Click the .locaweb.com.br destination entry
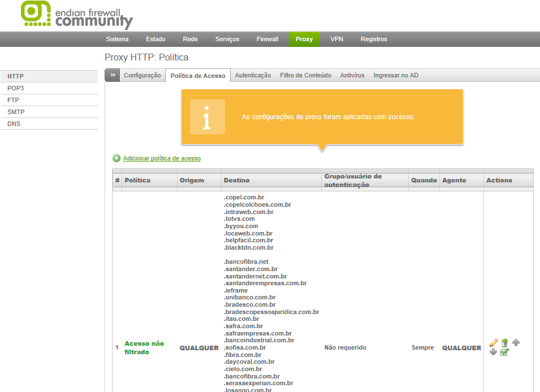540x392 pixels. (248, 233)
